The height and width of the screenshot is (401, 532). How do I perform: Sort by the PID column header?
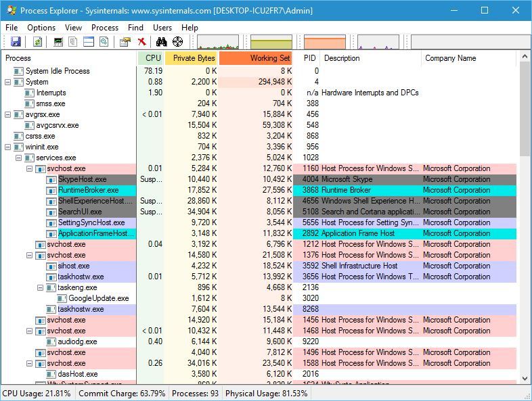pos(307,58)
